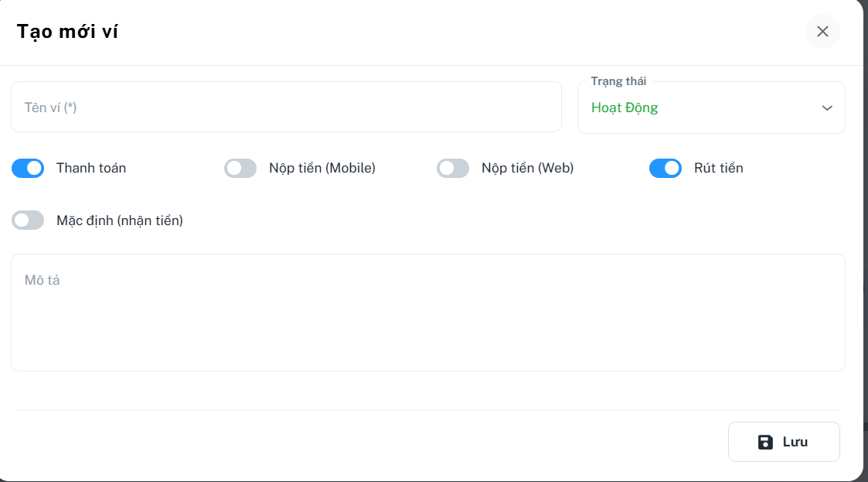Toggle the Thanh toán switch off
Screen dimensions: 868x482
click(x=28, y=168)
